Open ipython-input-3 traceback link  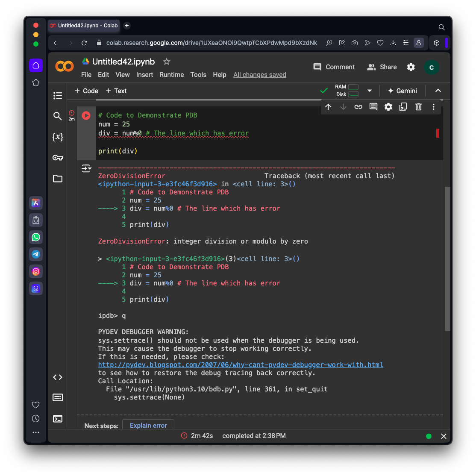click(157, 184)
